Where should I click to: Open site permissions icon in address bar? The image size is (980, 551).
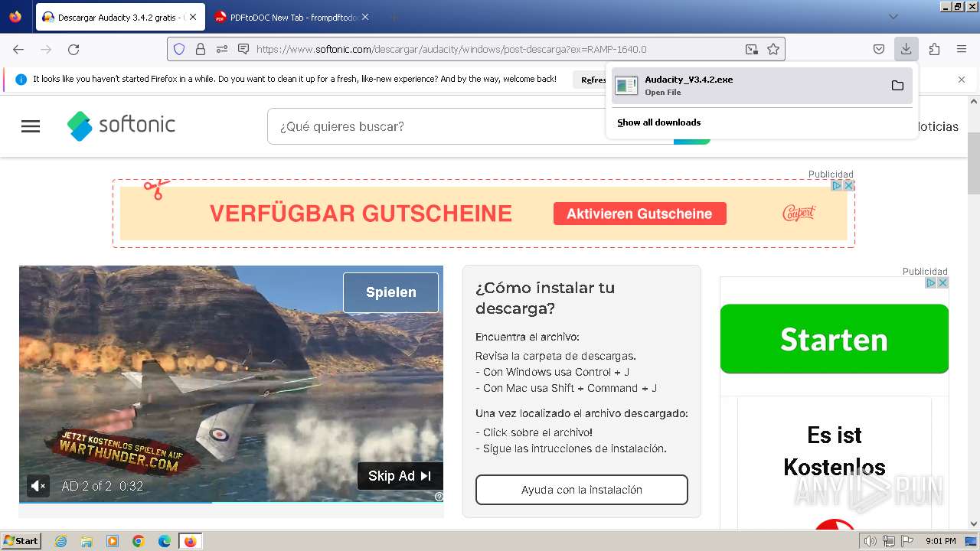[x=222, y=49]
